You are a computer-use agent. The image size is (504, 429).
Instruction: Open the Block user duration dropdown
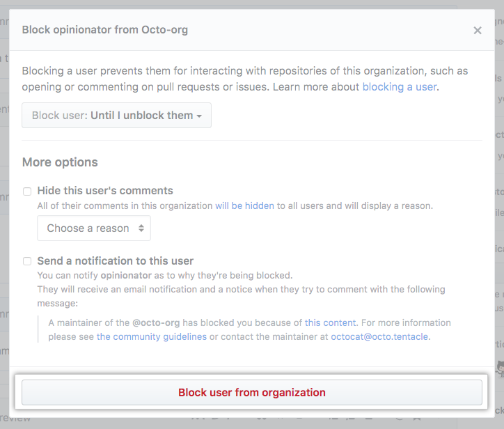pos(116,116)
